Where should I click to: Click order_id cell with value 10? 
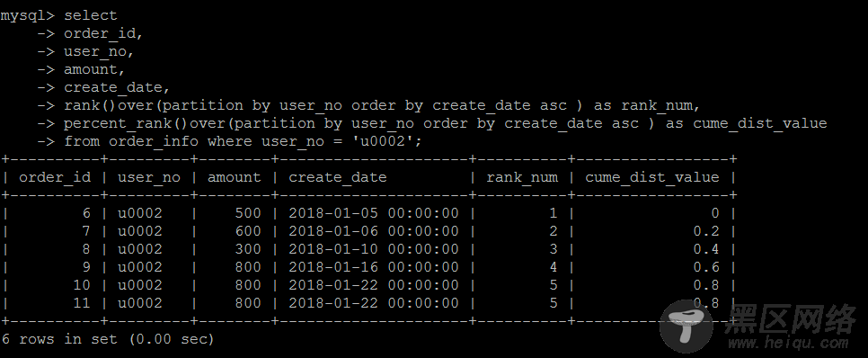(82, 285)
